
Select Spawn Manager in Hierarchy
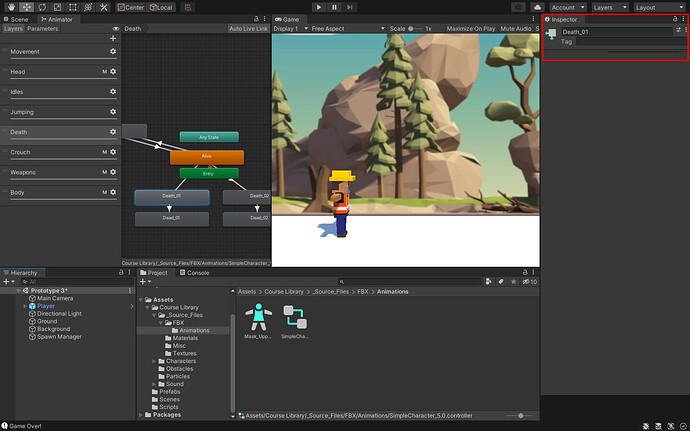pyautogui.click(x=59, y=336)
